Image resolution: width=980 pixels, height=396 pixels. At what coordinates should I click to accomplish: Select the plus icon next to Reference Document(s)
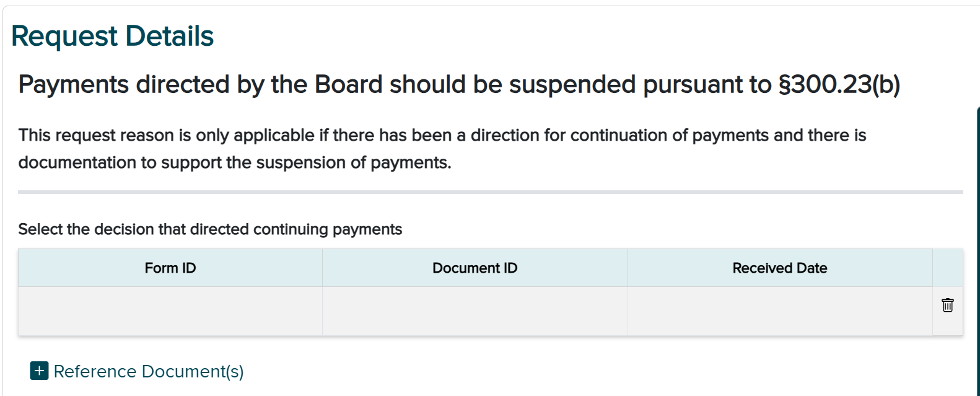(x=39, y=371)
